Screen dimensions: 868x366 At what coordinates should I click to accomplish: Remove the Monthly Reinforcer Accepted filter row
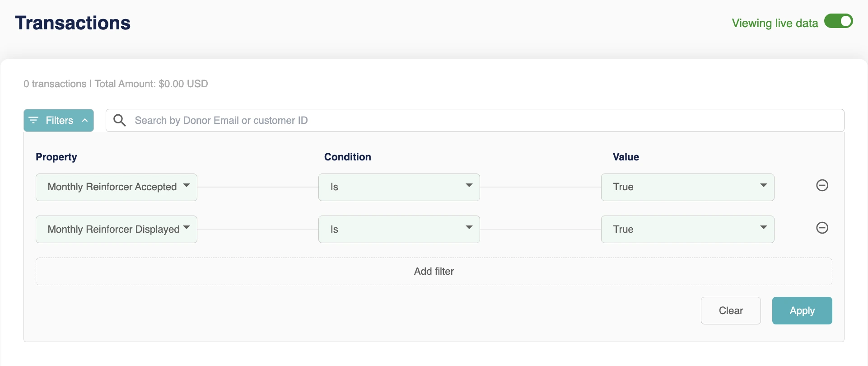822,185
